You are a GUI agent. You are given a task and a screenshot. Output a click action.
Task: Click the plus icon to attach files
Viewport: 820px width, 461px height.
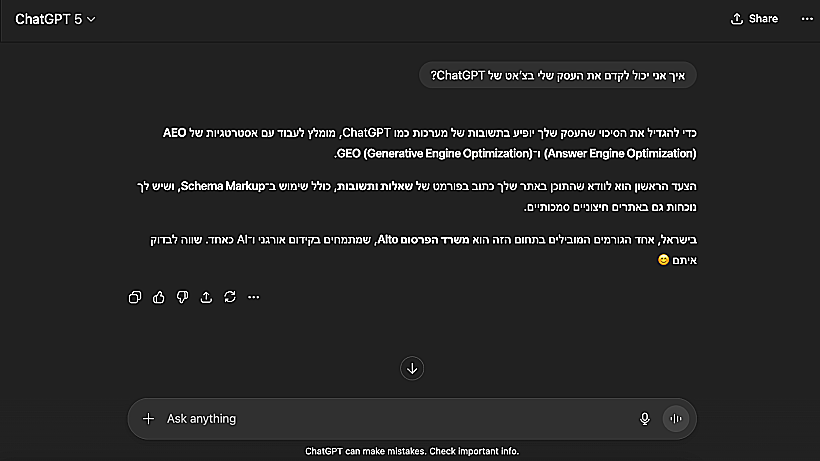149,419
